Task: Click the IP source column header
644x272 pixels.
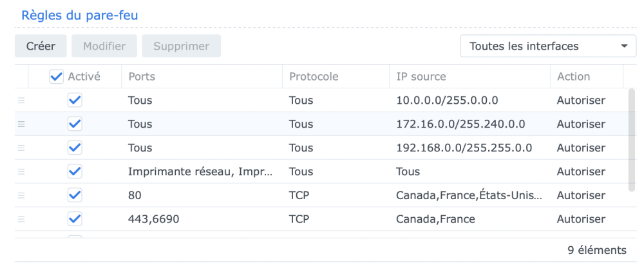Action: [469, 77]
